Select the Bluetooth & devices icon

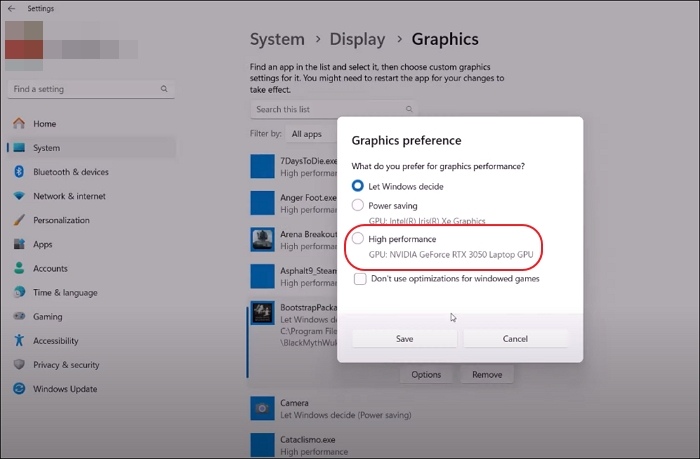[18, 172]
